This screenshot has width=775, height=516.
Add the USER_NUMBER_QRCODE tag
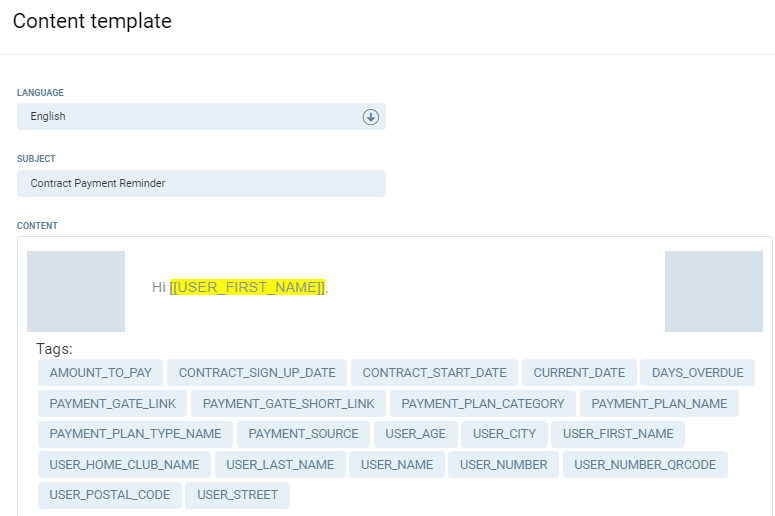coord(645,465)
